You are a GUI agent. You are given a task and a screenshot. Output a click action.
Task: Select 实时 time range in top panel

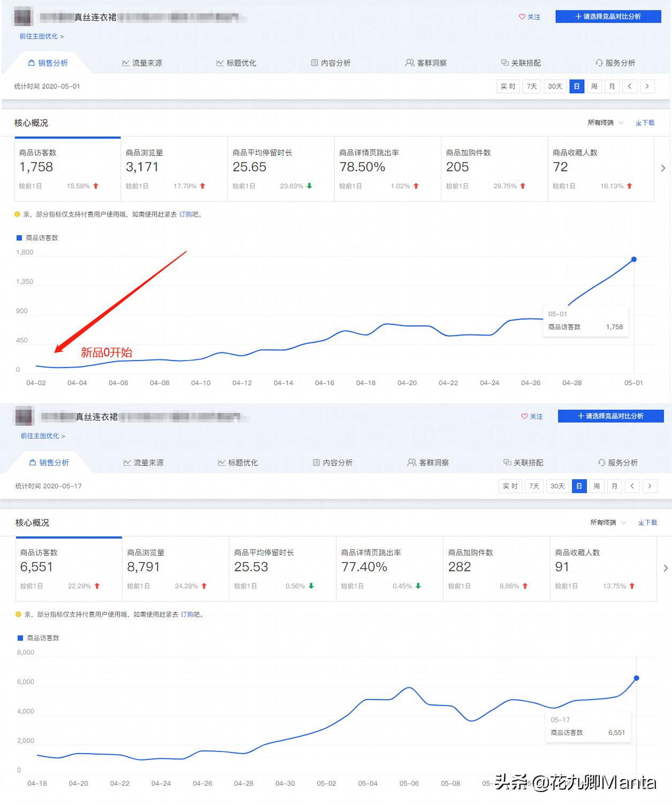(508, 86)
